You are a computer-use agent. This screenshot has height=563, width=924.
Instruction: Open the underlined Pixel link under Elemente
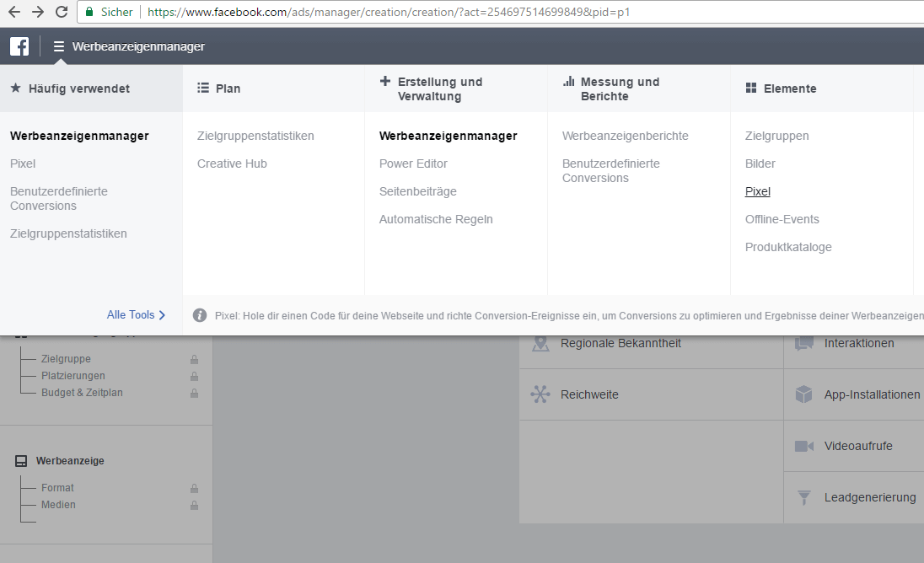point(758,191)
